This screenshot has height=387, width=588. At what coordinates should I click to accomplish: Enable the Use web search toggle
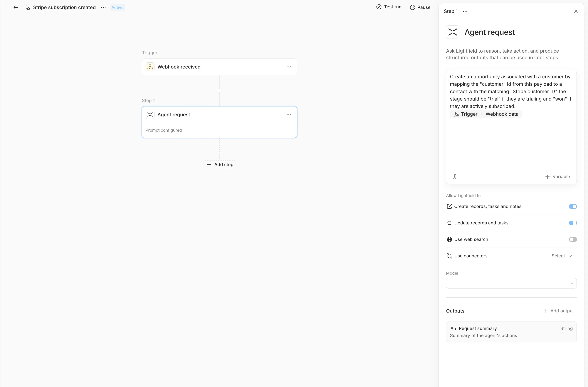[x=573, y=239]
